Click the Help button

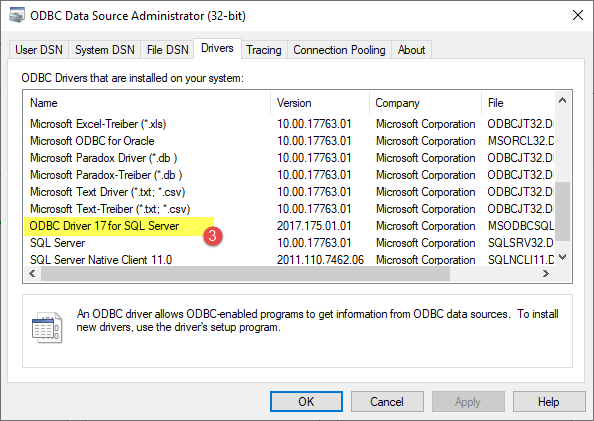click(549, 401)
